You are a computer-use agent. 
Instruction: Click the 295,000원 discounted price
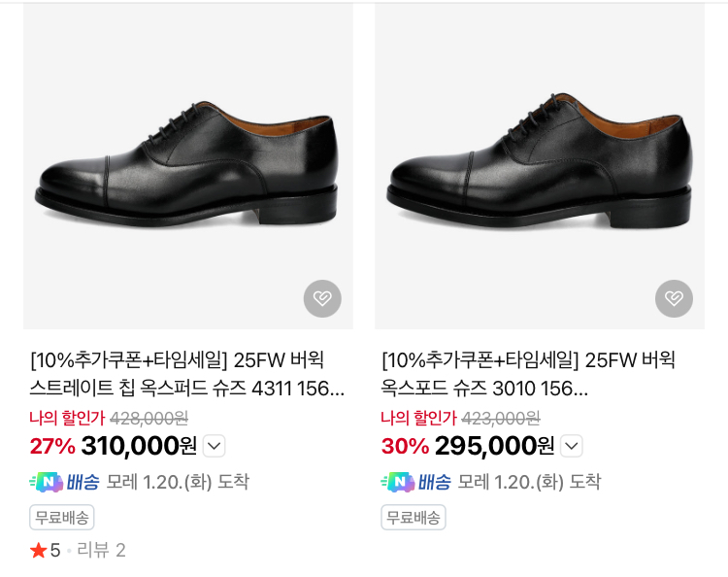(494, 447)
